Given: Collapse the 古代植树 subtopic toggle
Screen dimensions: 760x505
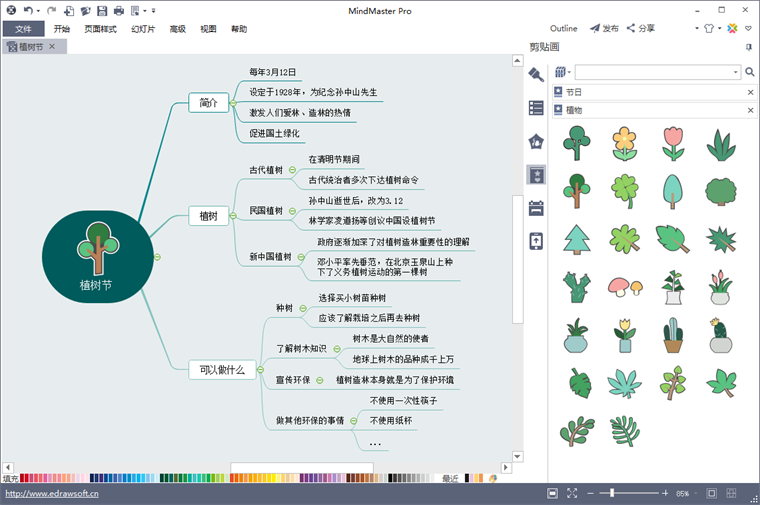Looking at the screenshot, I should point(292,170).
